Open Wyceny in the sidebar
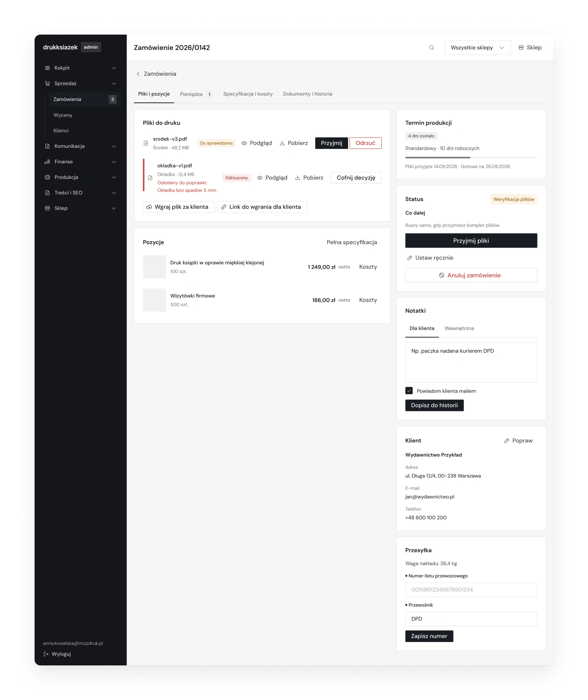588x700 pixels. point(63,115)
